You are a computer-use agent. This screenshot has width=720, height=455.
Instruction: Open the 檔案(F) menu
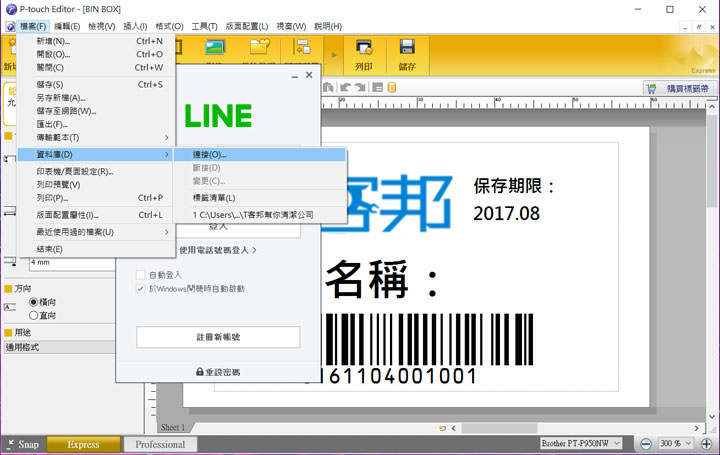coord(33,26)
